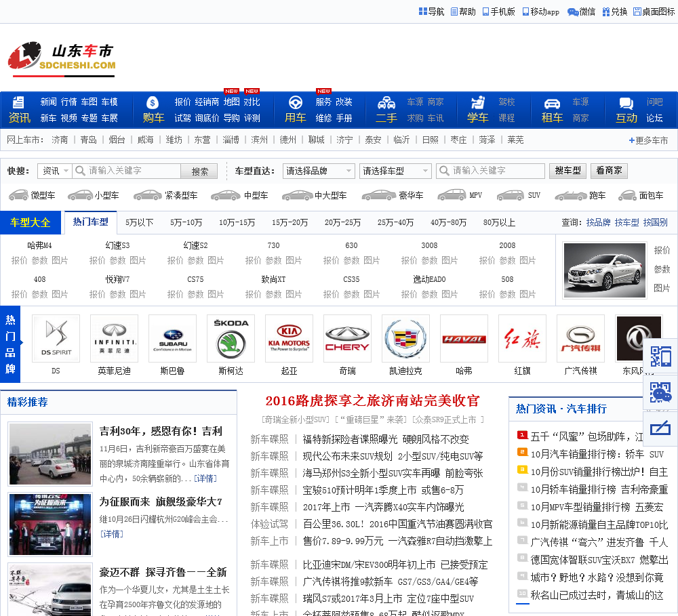Image resolution: width=678 pixels, height=616 pixels.
Task: Open the silver sedan featured car thumbnail
Action: (x=605, y=270)
